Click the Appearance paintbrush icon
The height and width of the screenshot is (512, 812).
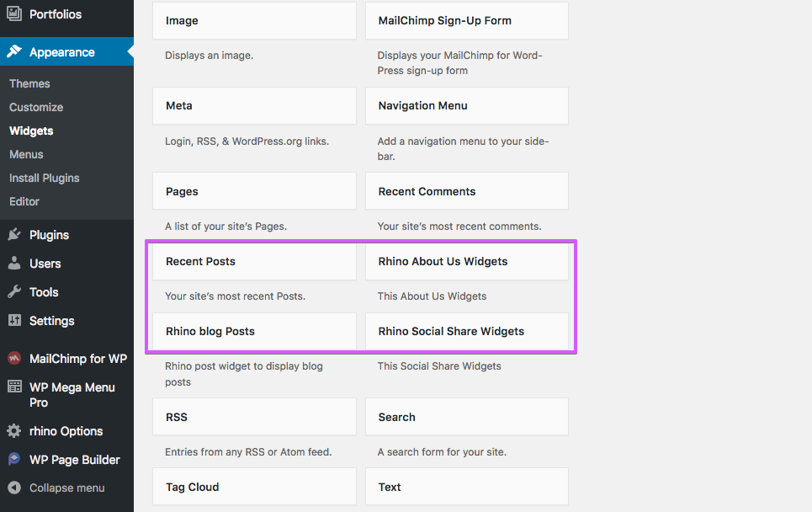coord(14,51)
